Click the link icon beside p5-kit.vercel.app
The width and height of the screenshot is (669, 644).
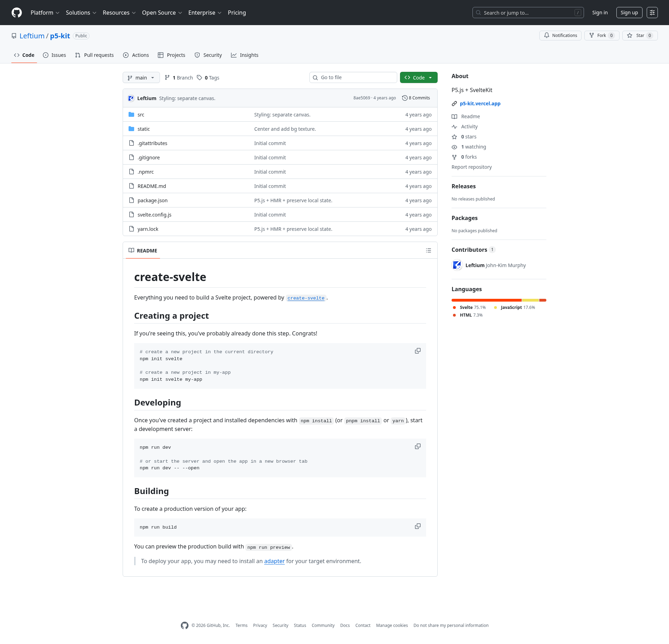pyautogui.click(x=454, y=104)
